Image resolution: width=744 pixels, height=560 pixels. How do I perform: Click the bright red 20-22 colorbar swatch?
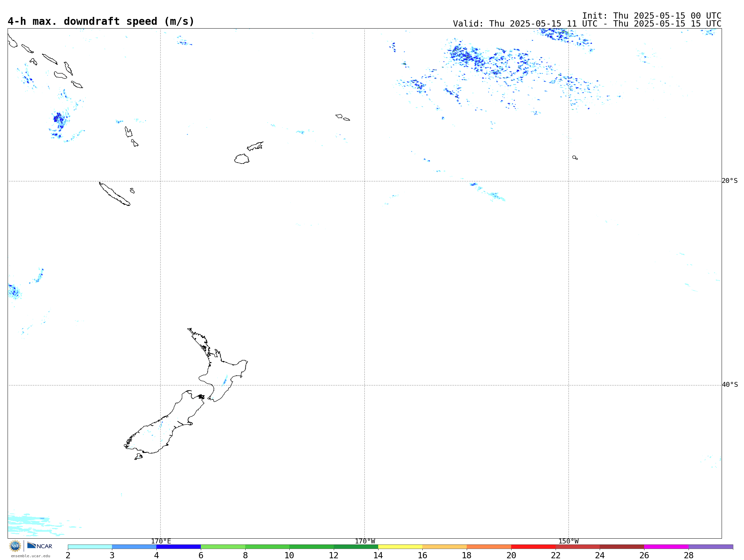click(533, 547)
